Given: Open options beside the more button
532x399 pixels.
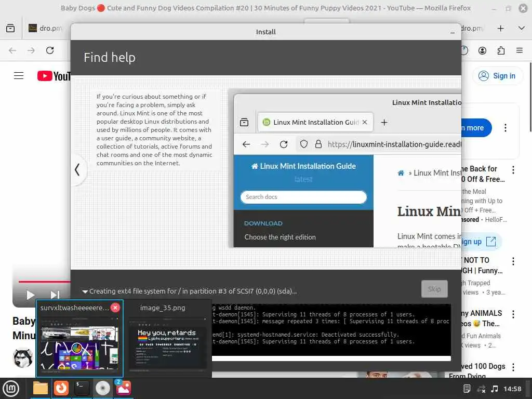Looking at the screenshot, I should click(x=506, y=128).
